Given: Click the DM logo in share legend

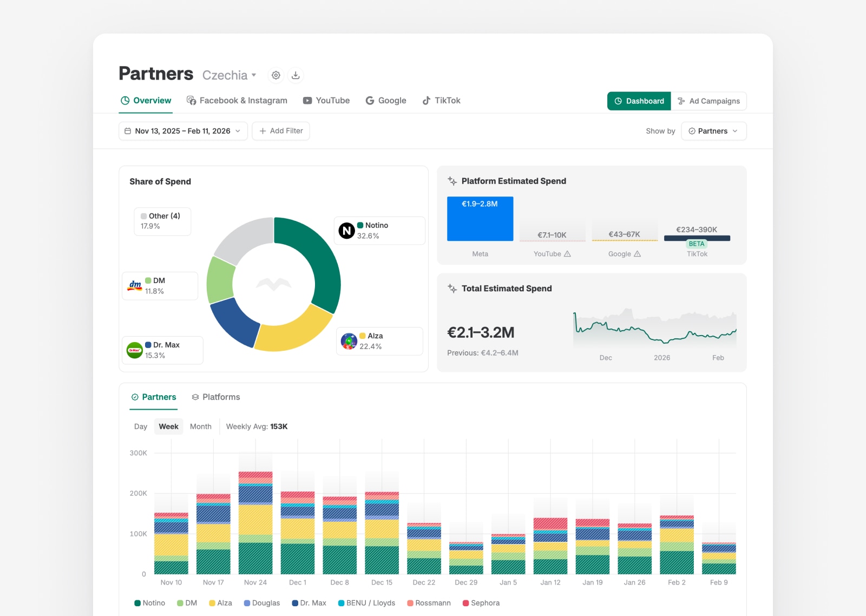Looking at the screenshot, I should 135,285.
